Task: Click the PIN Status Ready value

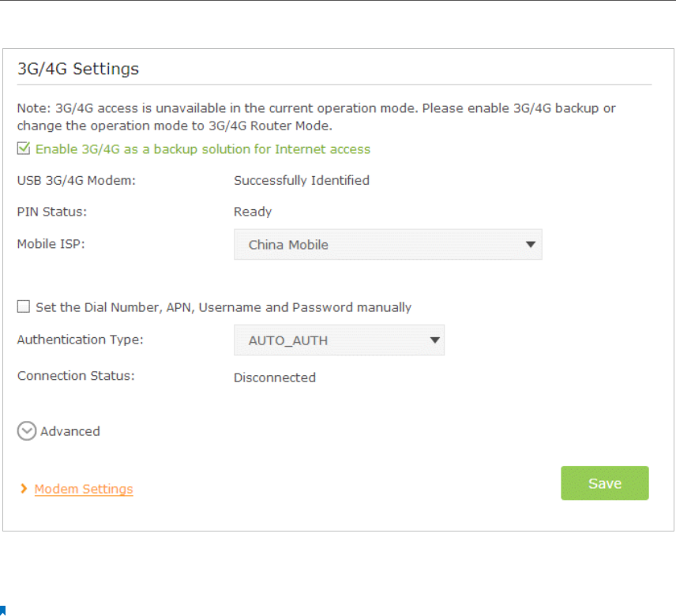Action: [253, 212]
